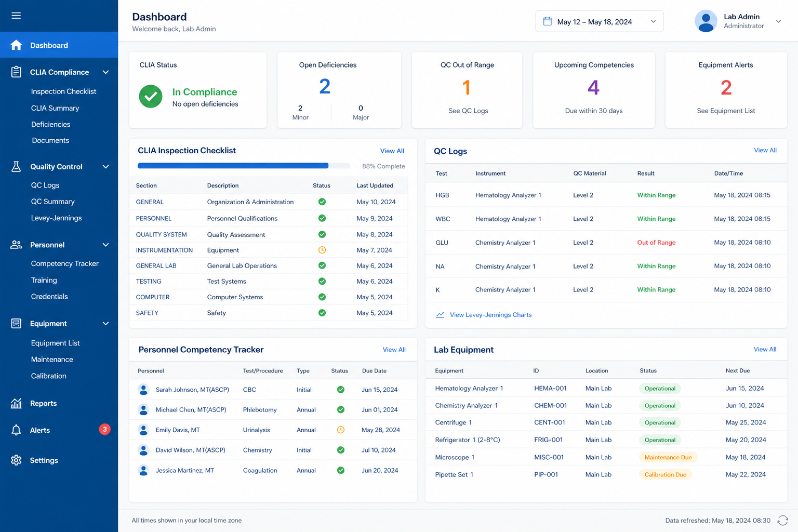Click QUALITY SYSTEM section row
The height and width of the screenshot is (532, 798).
coord(269,234)
